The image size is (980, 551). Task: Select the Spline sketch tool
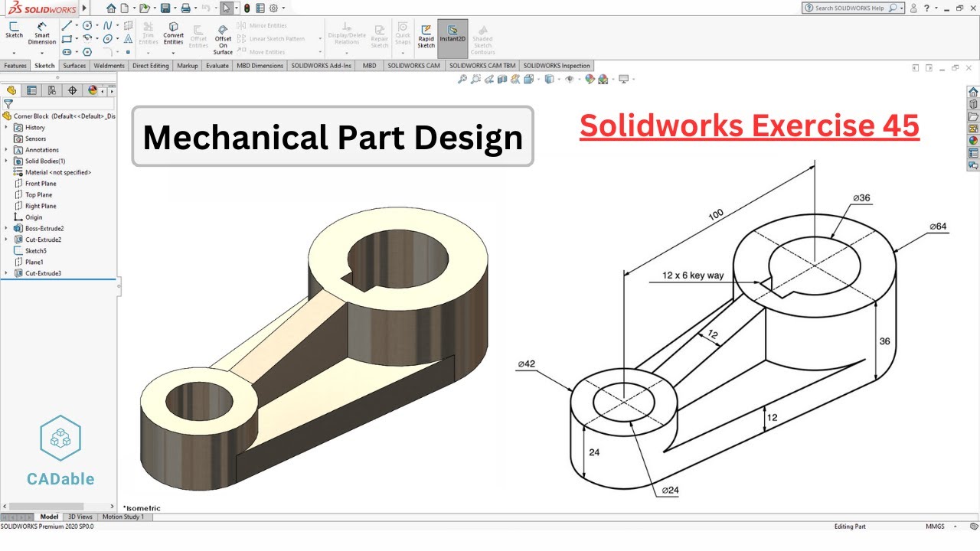108,25
